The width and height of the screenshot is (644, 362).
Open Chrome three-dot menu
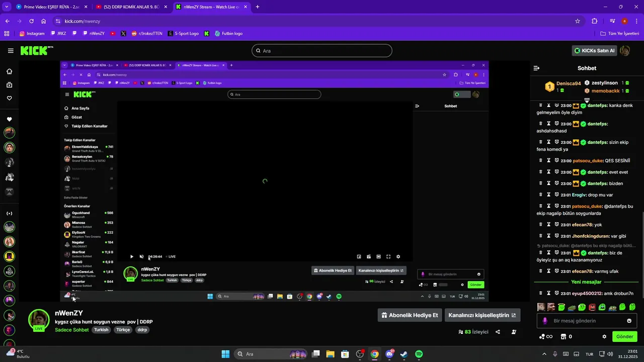(x=636, y=21)
